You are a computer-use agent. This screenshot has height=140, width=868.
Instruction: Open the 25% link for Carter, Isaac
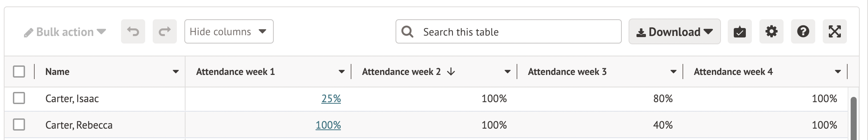[331, 99]
